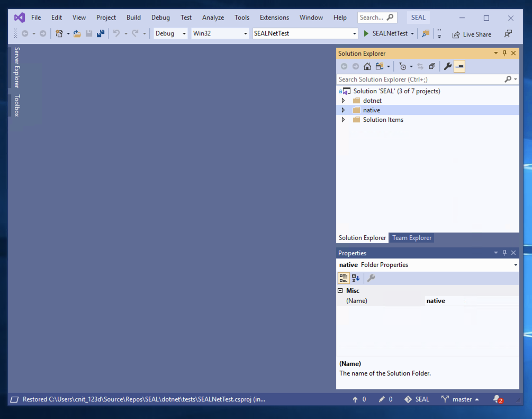Click the Undo arrow icon

click(116, 33)
